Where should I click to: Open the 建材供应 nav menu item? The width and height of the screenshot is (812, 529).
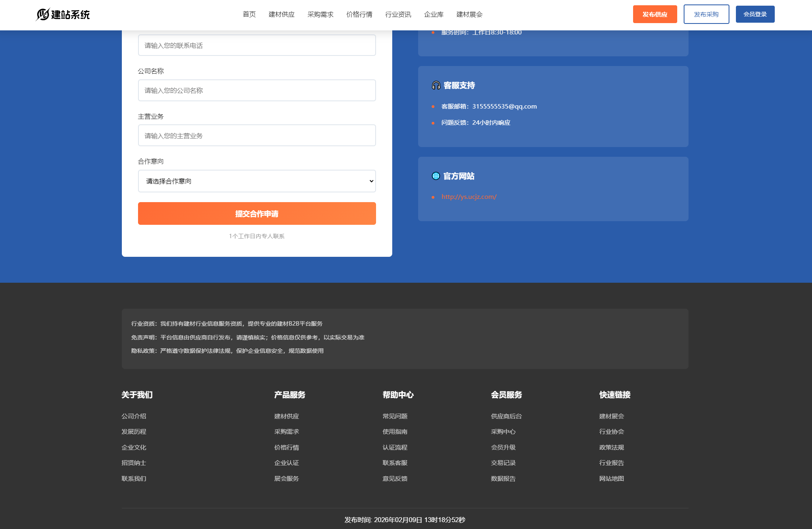tap(281, 15)
